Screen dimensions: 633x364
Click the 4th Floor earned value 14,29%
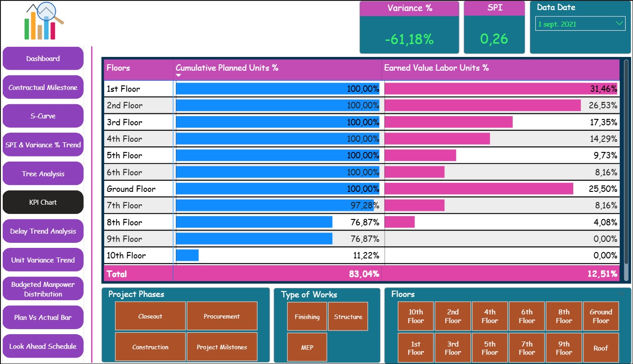point(603,139)
